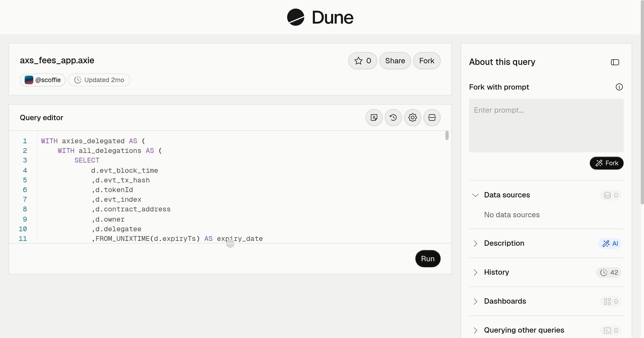The height and width of the screenshot is (338, 644).
Task: Click the editor resize handle at bottom
Action: 230,244
